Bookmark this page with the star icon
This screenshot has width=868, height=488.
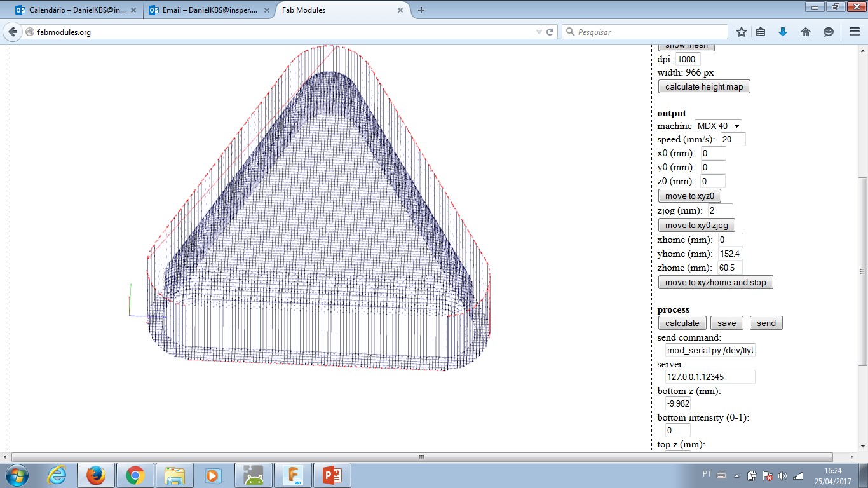[741, 32]
